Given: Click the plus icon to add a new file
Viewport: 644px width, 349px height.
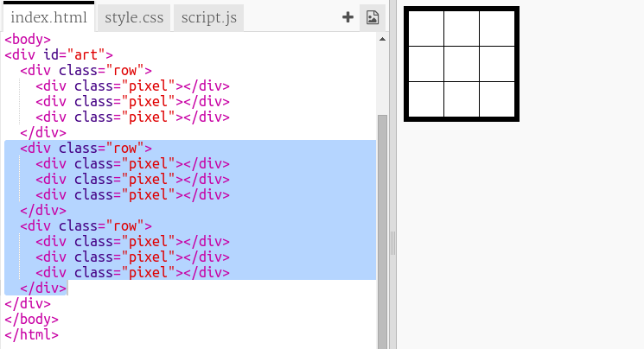Looking at the screenshot, I should coord(348,17).
